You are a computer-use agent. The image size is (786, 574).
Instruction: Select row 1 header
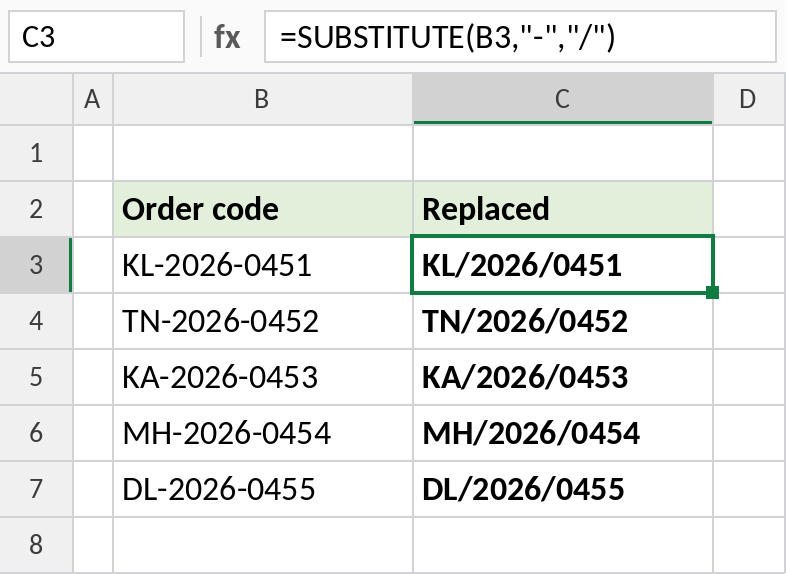click(x=36, y=153)
